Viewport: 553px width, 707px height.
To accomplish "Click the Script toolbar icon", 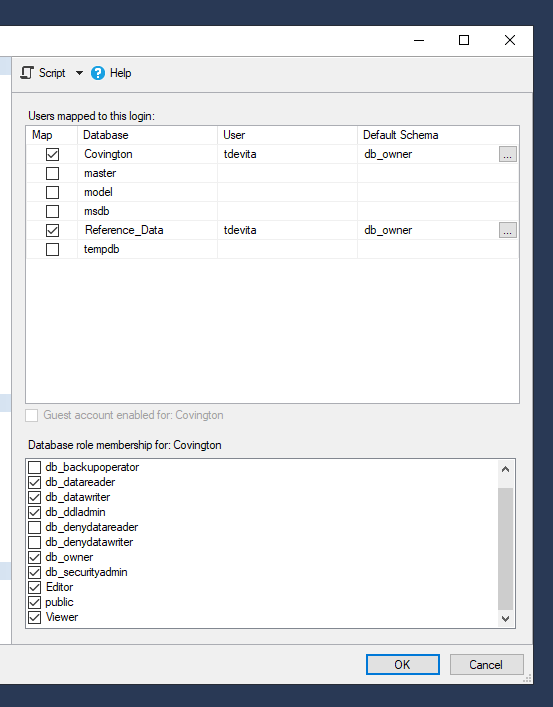I will 28,73.
